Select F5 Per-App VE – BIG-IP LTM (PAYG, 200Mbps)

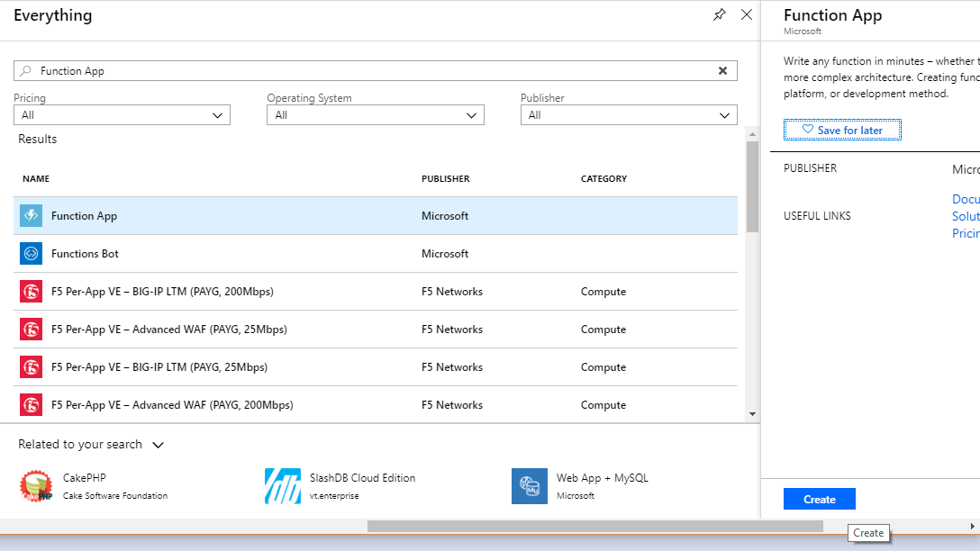coord(375,291)
